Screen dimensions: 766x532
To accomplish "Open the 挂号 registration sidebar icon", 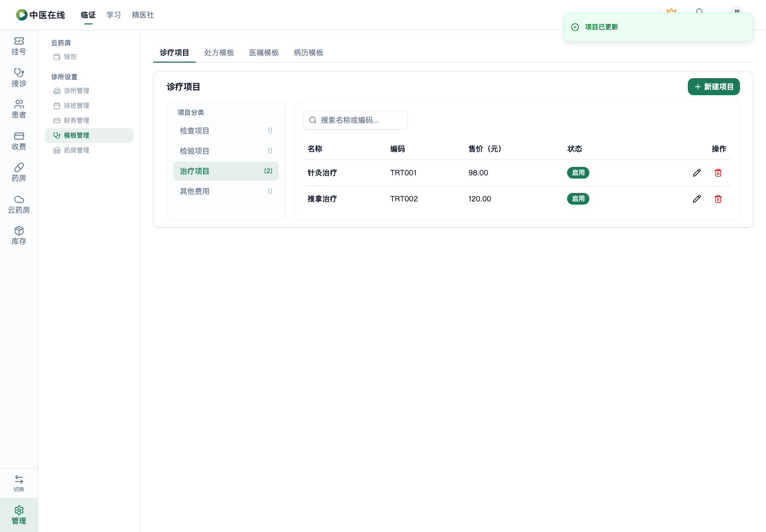I will click(19, 46).
